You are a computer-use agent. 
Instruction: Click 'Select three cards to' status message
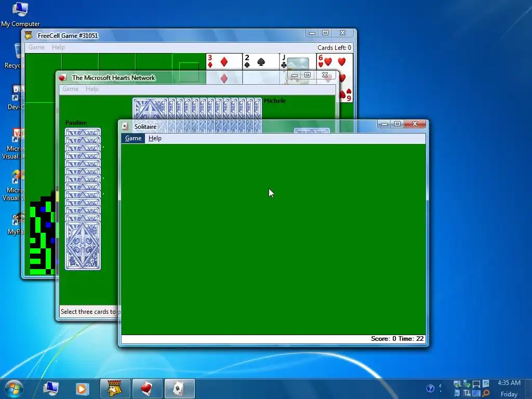tap(88, 312)
